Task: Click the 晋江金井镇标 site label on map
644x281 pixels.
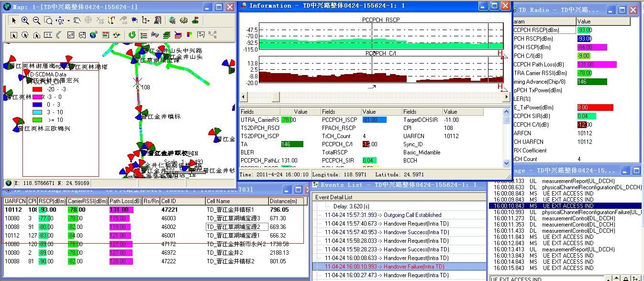Action: coord(161,116)
